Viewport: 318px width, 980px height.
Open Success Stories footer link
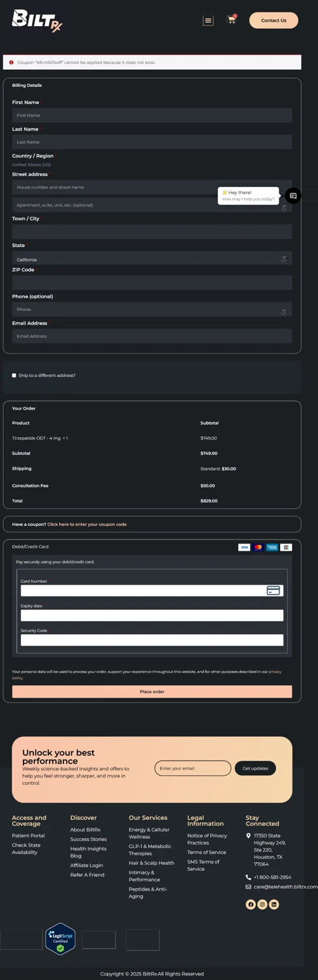pos(88,840)
